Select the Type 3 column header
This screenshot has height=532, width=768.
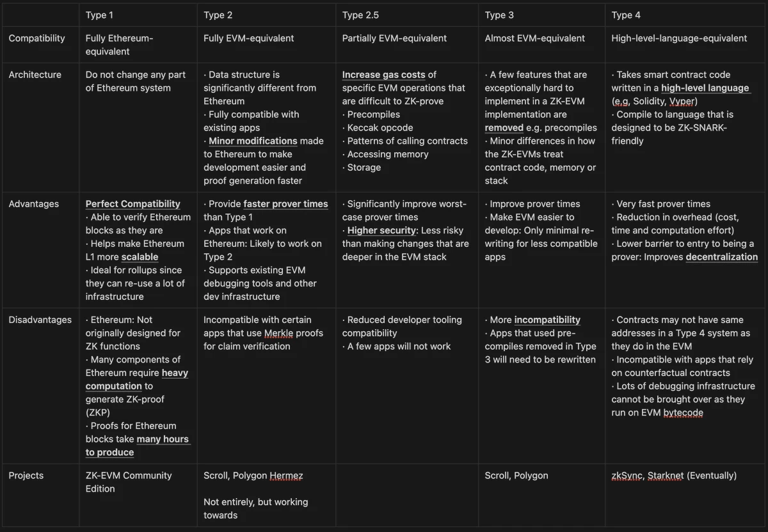pyautogui.click(x=499, y=15)
